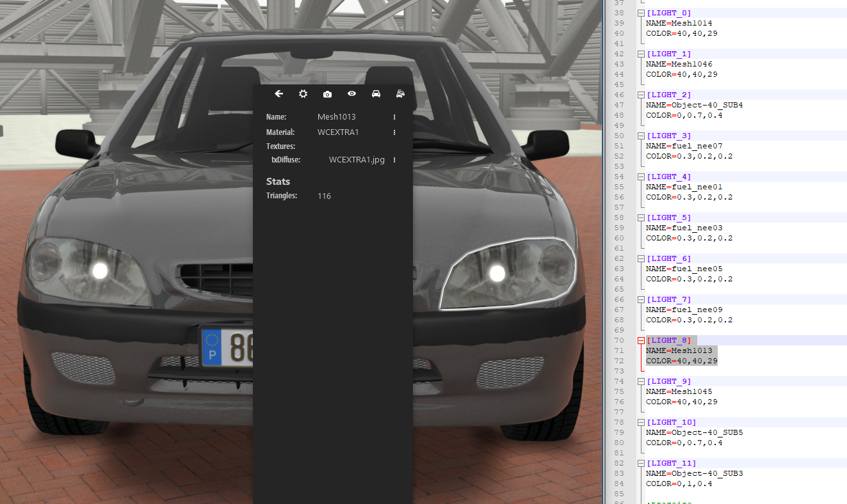The height and width of the screenshot is (504, 847).
Task: Click the multiple cars icon
Action: click(x=400, y=94)
